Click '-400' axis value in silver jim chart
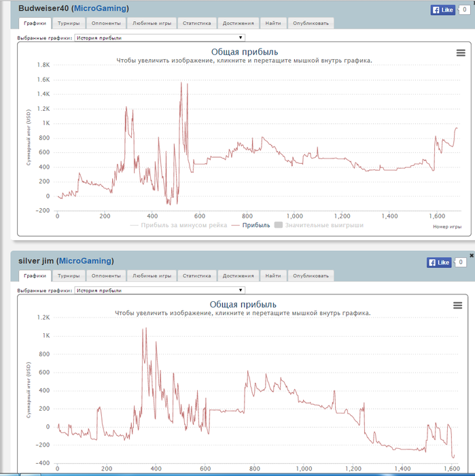 coord(42,463)
